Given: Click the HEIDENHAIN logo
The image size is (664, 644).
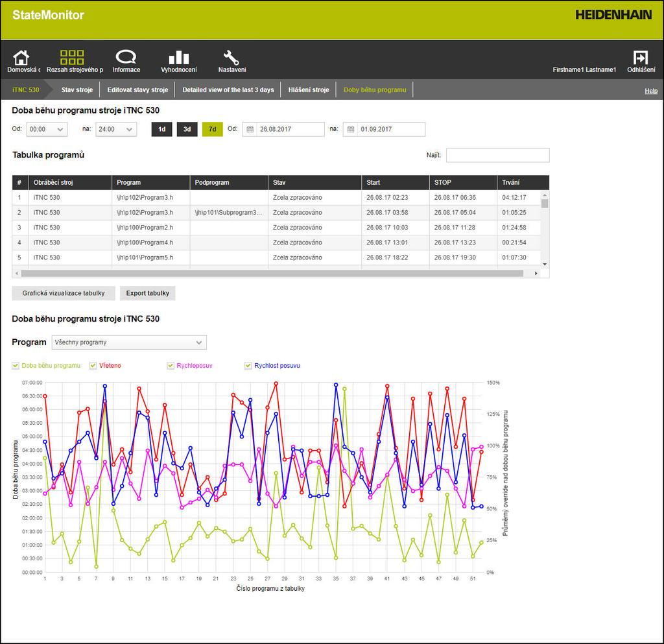Looking at the screenshot, I should 613,16.
